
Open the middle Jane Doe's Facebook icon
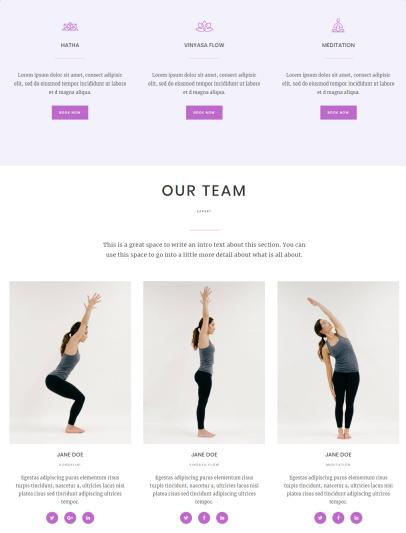[x=204, y=518]
